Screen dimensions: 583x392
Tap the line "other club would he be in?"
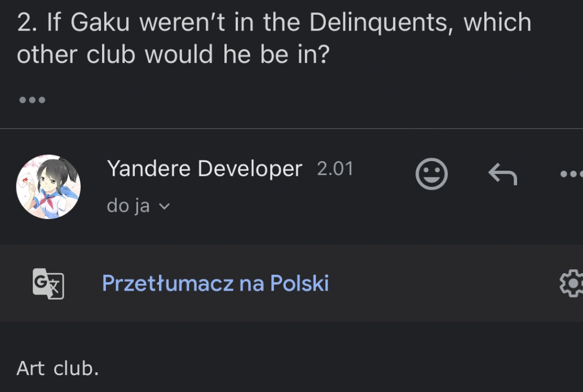click(x=173, y=55)
